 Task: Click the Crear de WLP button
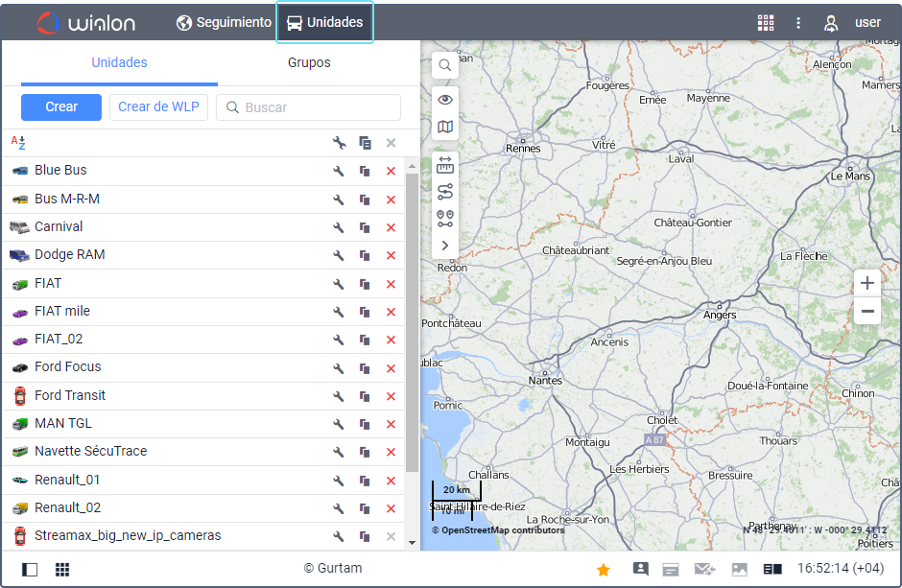pyautogui.click(x=158, y=107)
